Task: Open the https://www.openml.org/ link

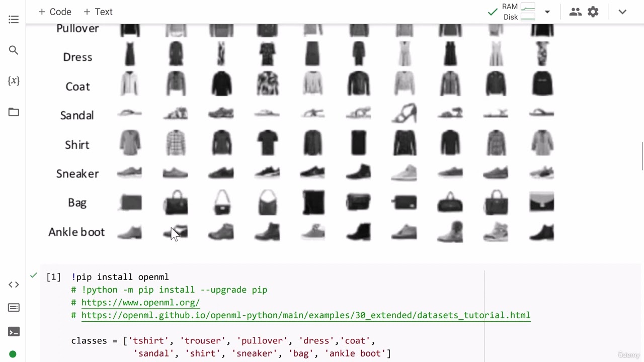Action: pyautogui.click(x=140, y=303)
